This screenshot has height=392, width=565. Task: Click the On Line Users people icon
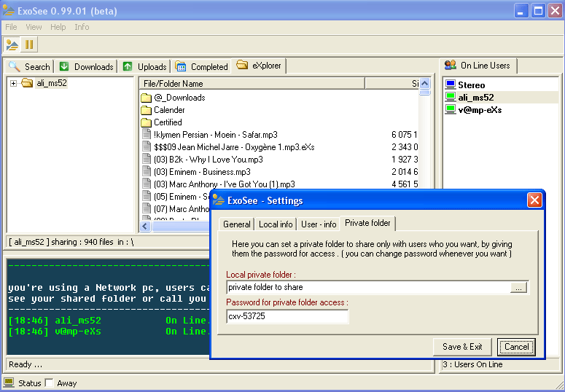(x=450, y=65)
